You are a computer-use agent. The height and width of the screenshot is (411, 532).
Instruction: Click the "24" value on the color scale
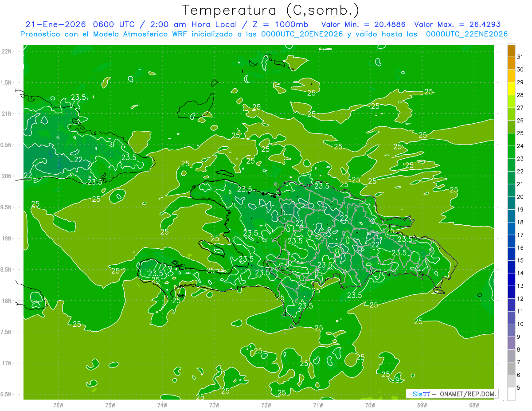[x=520, y=146]
